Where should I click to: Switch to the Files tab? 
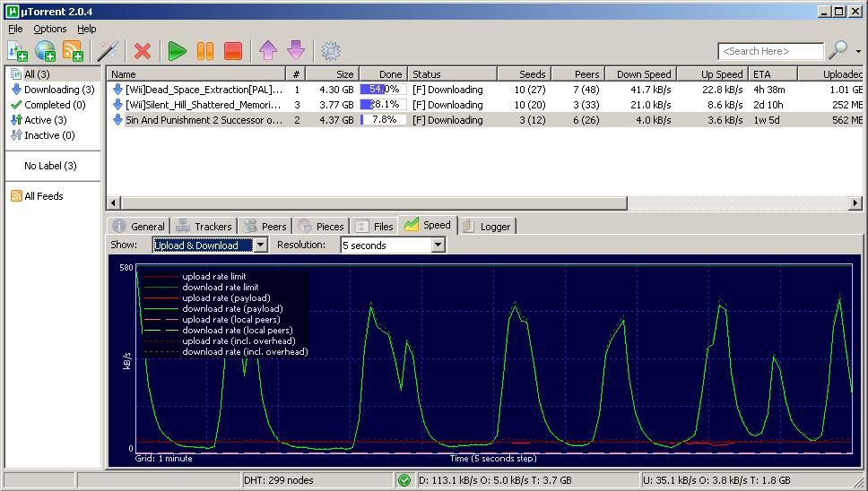pyautogui.click(x=374, y=226)
